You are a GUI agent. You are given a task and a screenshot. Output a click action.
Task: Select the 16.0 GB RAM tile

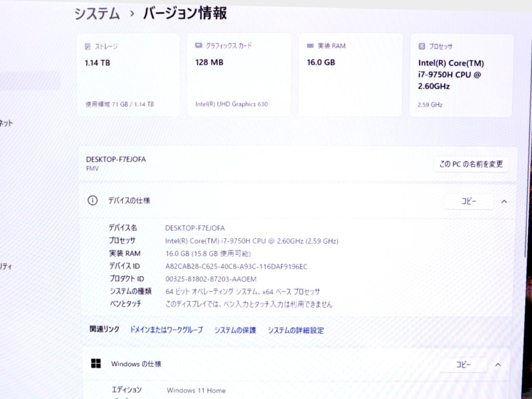coord(350,76)
